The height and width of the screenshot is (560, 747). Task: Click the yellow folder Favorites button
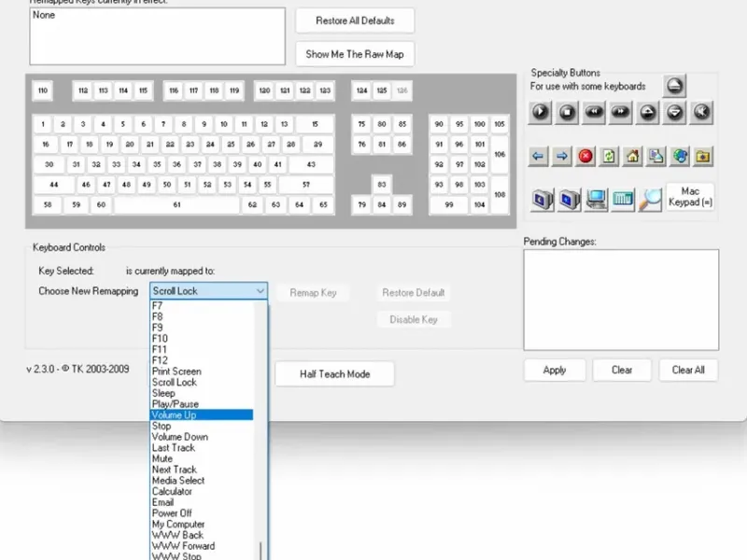[x=703, y=156]
